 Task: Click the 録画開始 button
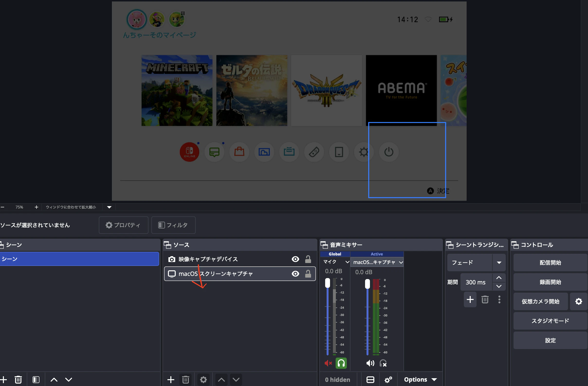pos(550,282)
